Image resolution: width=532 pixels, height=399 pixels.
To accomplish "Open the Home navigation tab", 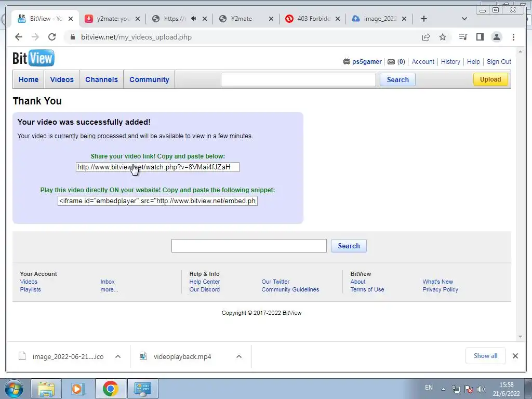I will (x=29, y=79).
